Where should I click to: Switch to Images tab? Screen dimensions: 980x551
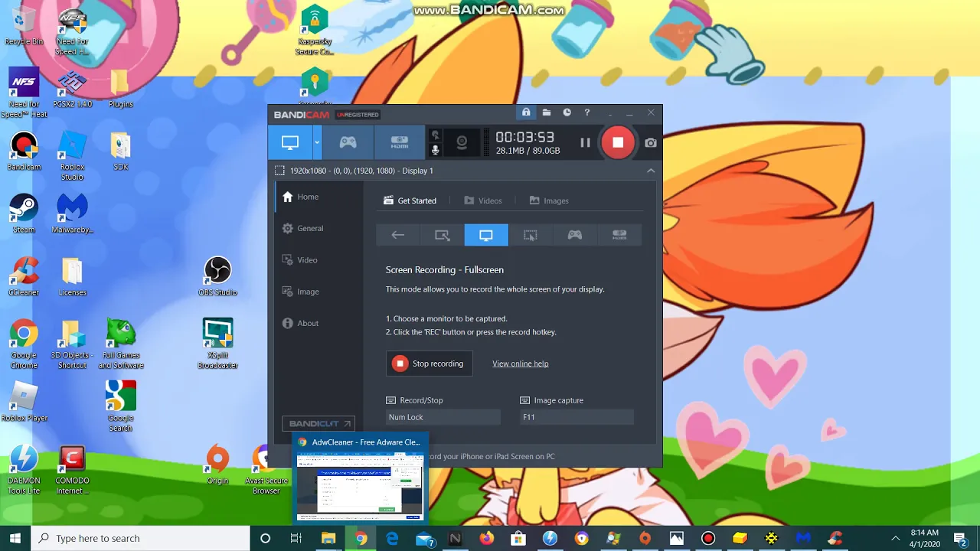tap(549, 201)
